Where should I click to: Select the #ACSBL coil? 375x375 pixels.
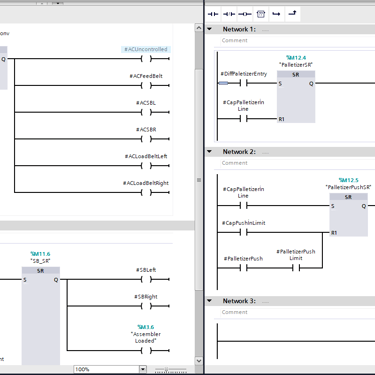pos(146,112)
